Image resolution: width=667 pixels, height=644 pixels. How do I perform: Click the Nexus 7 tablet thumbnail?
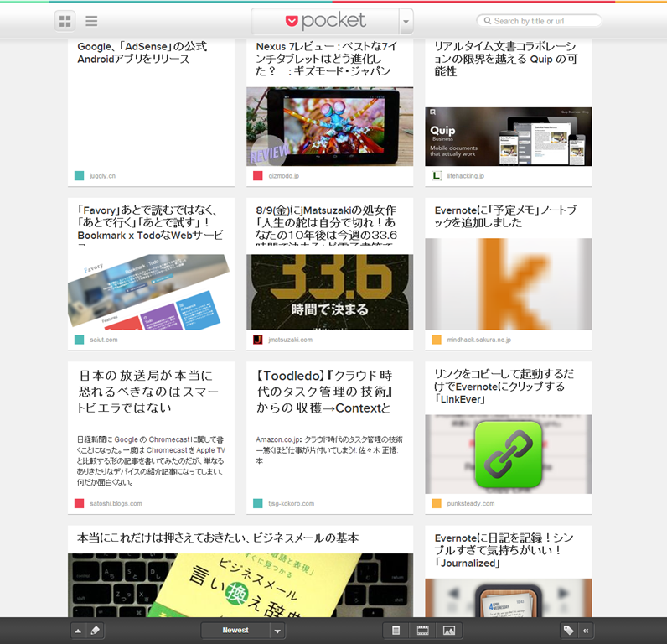(329, 127)
